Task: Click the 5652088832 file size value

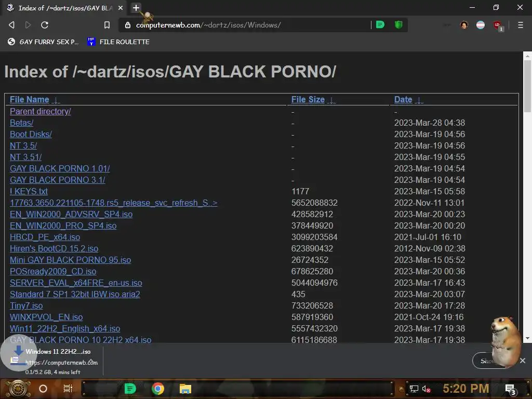Action: [x=314, y=203]
